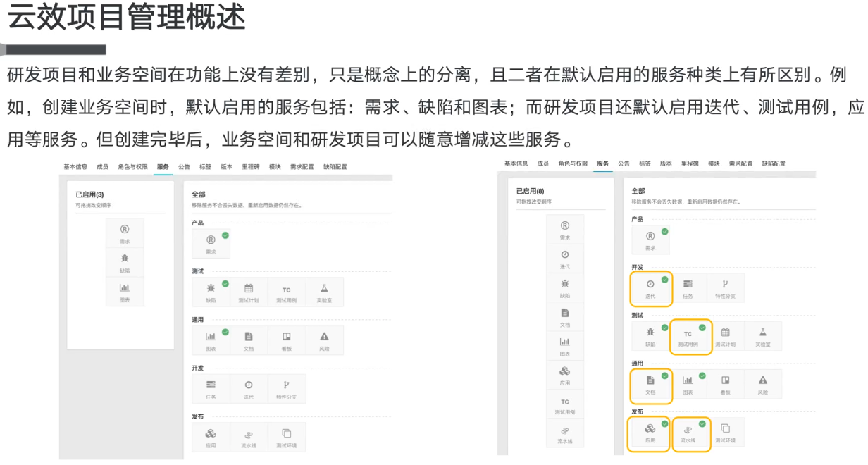Select 流水线 tile in left screenshot's 发布 section
The width and height of the screenshot is (868, 465).
tap(249, 438)
